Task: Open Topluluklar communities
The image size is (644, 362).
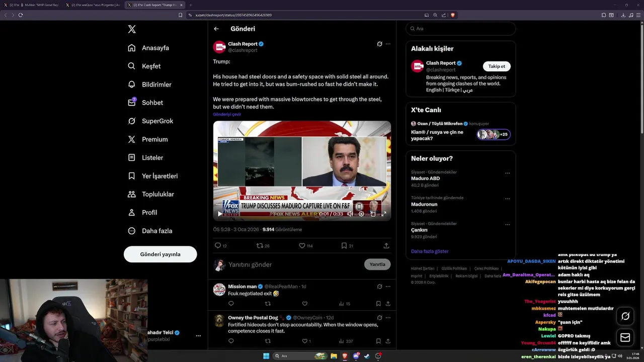Action: pyautogui.click(x=151, y=194)
